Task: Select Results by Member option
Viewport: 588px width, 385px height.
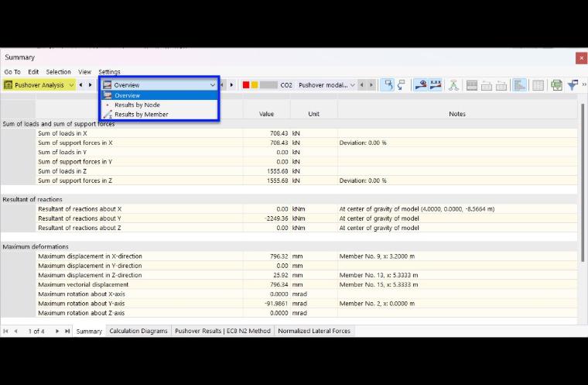Action: pos(159,114)
